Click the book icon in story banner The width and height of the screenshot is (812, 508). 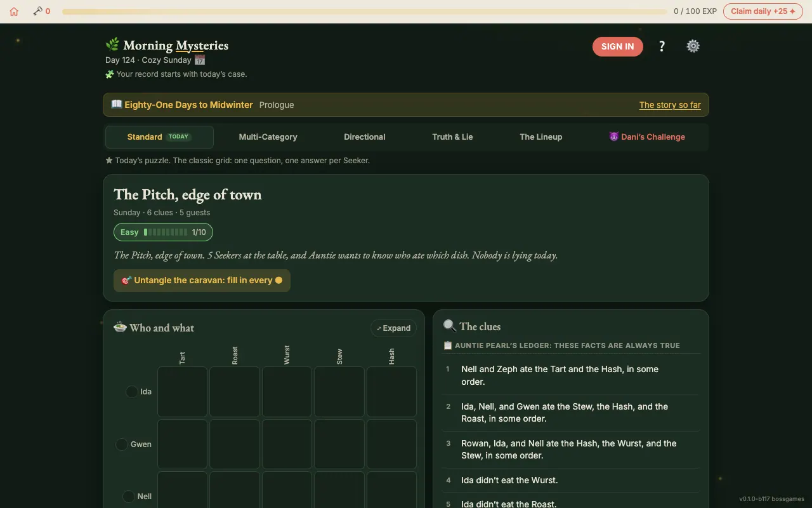click(117, 104)
